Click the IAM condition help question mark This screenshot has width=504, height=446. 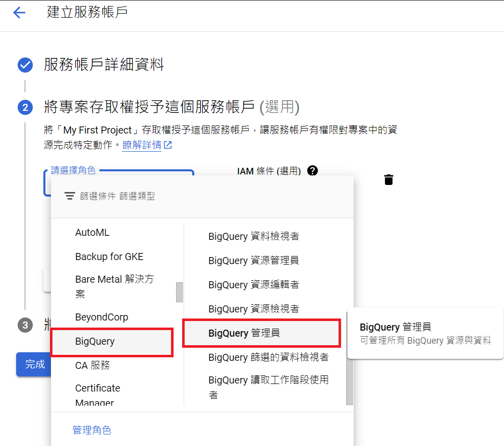(312, 170)
